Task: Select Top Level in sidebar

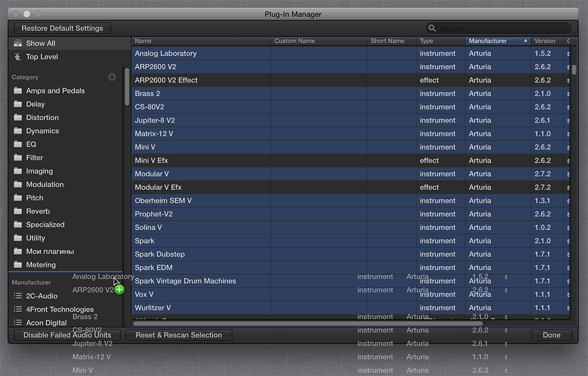Action: 69,57
